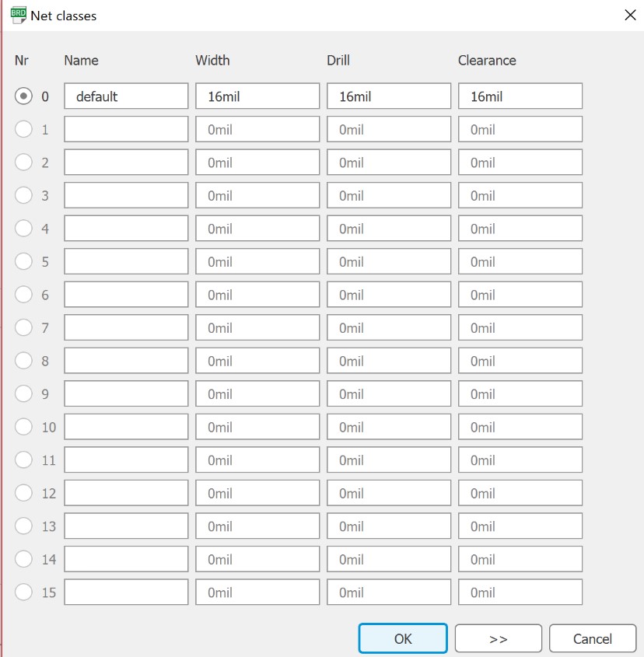644x657 pixels.
Task: Click the Name field of row 14
Action: 126,559
